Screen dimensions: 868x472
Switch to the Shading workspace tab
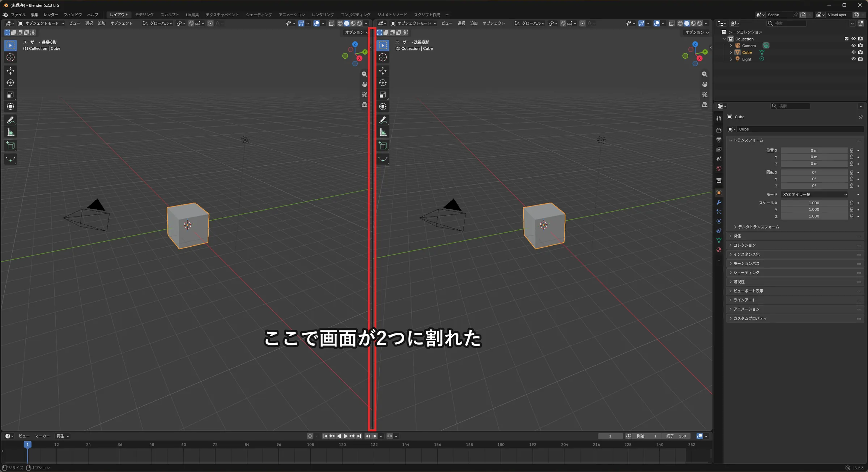coord(259,15)
